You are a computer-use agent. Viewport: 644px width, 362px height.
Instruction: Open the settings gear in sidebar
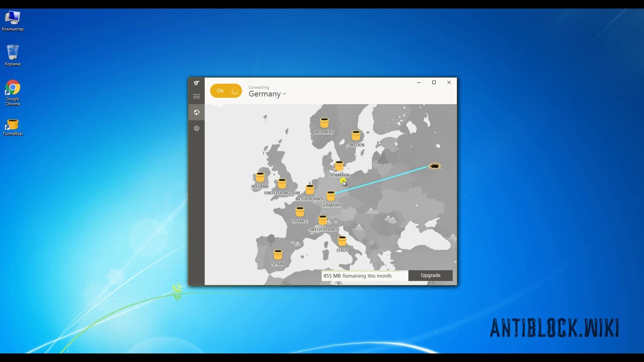197,128
